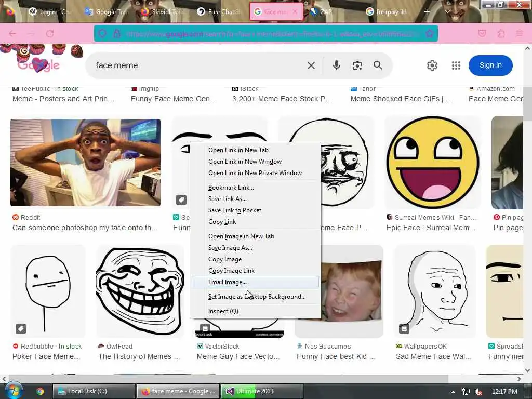Select Email Image menu item

[255, 282]
